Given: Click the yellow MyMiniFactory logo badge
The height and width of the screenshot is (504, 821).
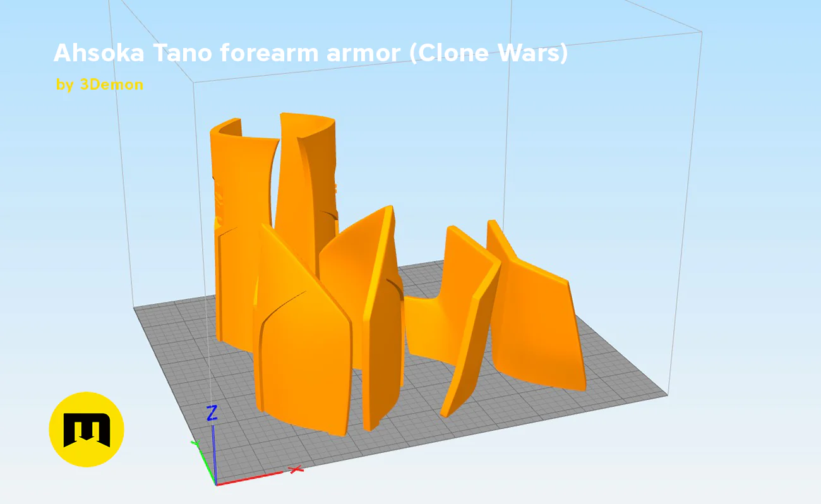Looking at the screenshot, I should [x=87, y=429].
